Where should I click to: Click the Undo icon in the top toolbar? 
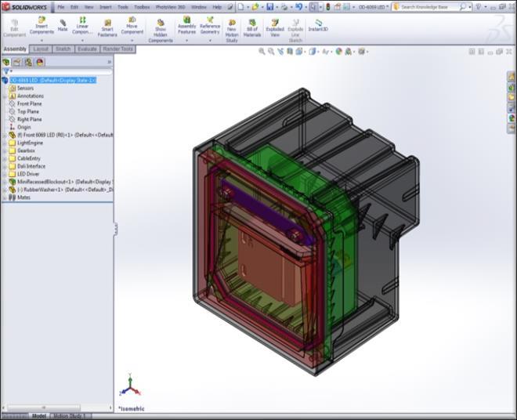299,6
